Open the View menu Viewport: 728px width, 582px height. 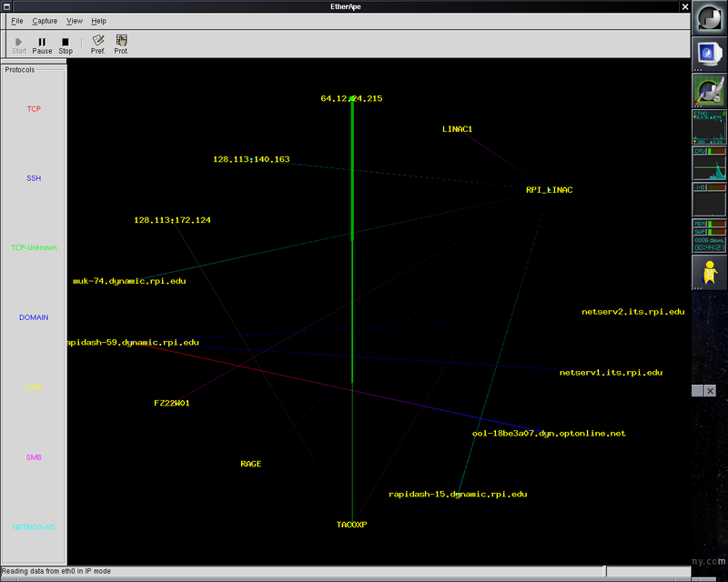pos(75,21)
